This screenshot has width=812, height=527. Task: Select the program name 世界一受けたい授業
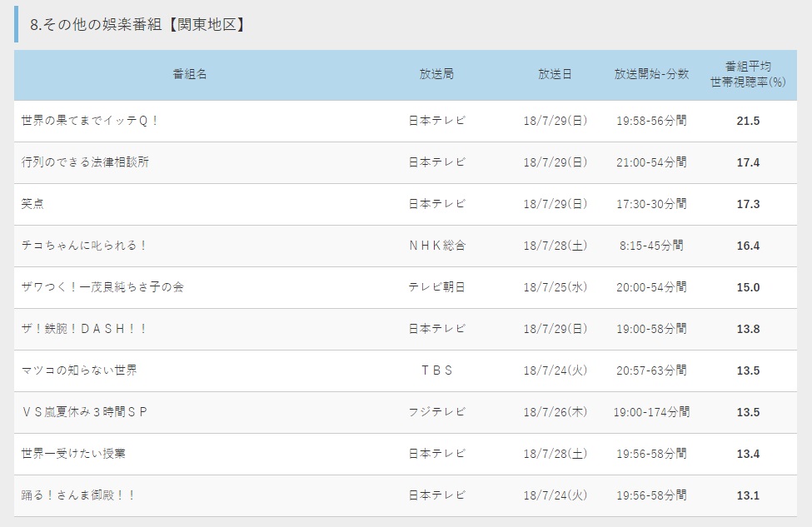(x=73, y=454)
